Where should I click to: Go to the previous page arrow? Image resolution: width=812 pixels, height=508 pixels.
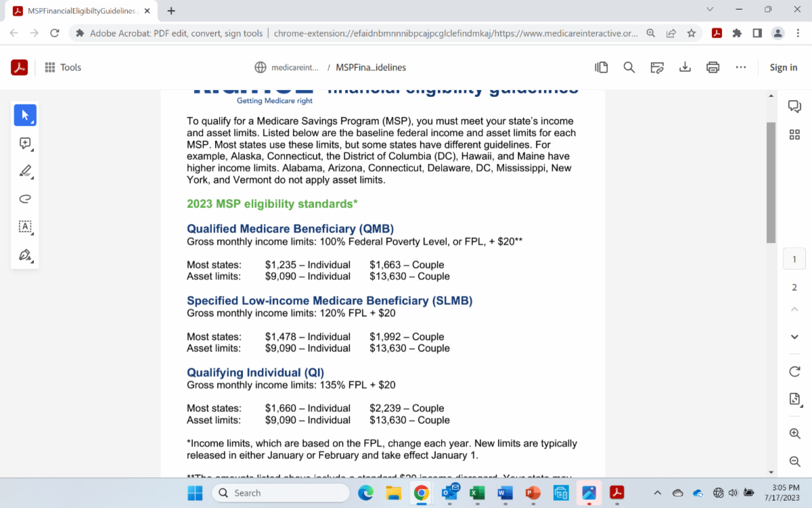[x=794, y=310]
